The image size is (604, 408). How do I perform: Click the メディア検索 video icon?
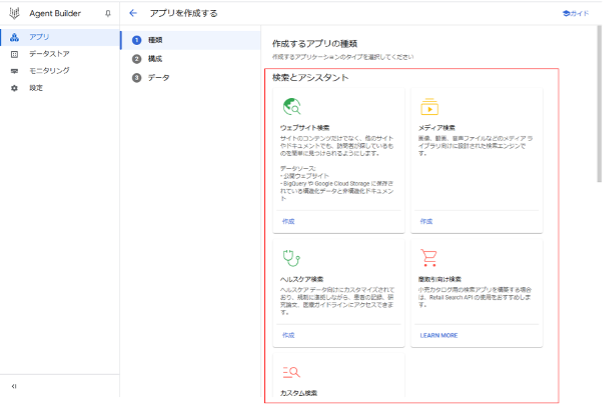430,107
